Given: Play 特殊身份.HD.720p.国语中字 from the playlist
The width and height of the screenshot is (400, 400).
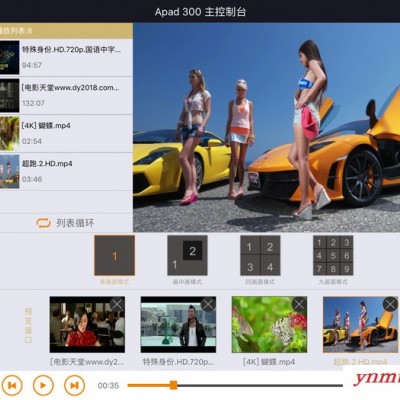Looking at the screenshot, I should [66, 57].
